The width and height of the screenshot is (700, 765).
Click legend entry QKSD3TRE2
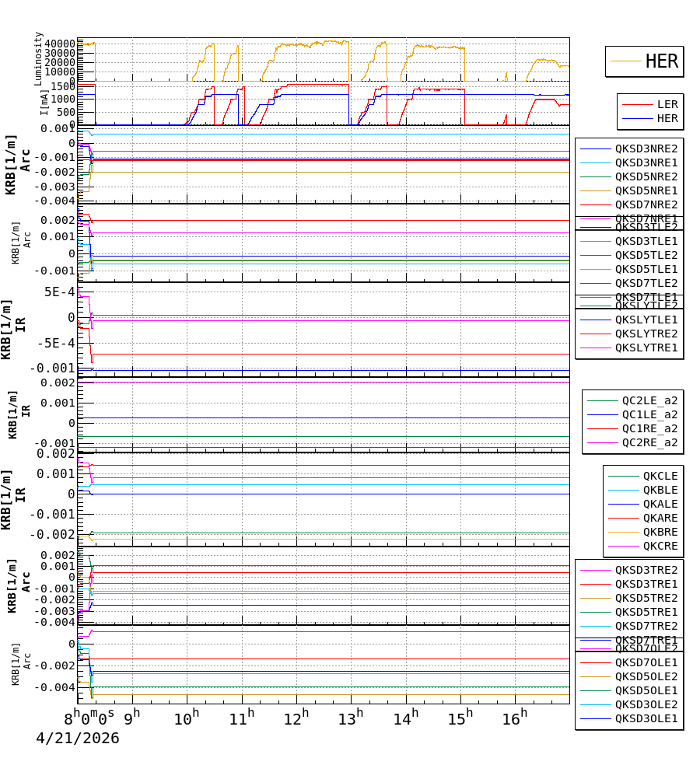646,571
